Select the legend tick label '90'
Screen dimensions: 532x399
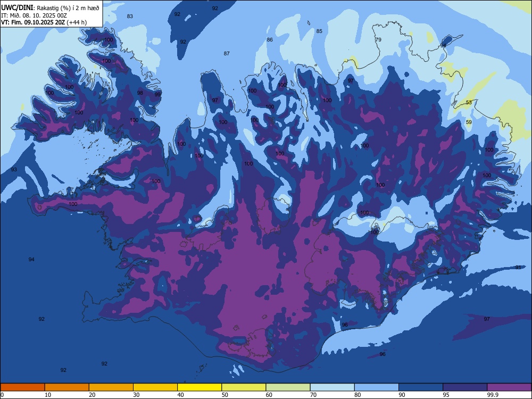pos(402,395)
